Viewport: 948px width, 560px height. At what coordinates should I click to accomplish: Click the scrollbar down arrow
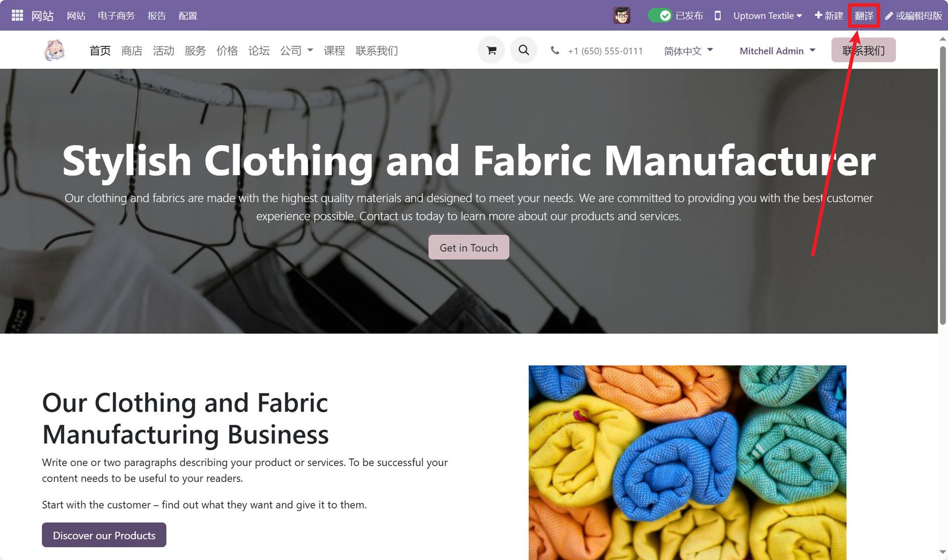pyautogui.click(x=943, y=552)
